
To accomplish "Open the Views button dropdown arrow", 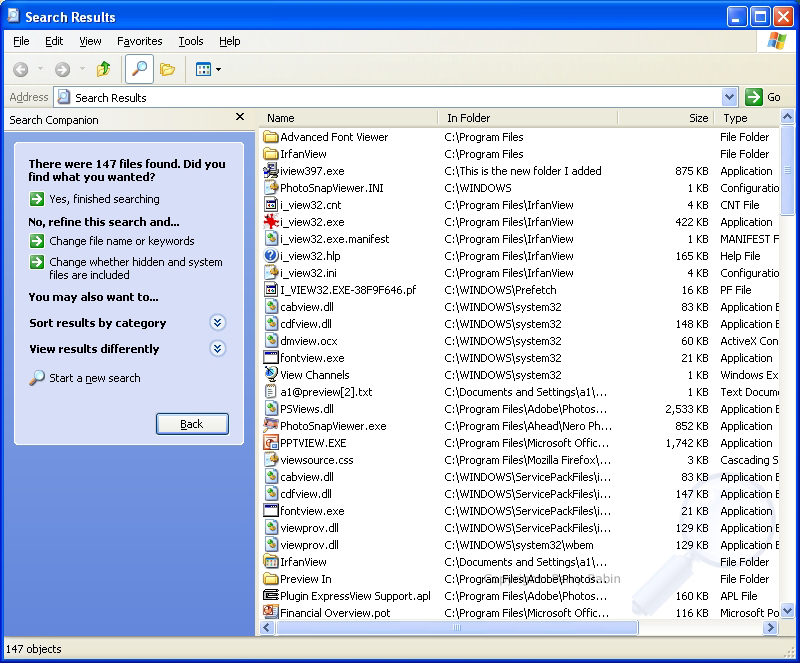I will [x=219, y=69].
